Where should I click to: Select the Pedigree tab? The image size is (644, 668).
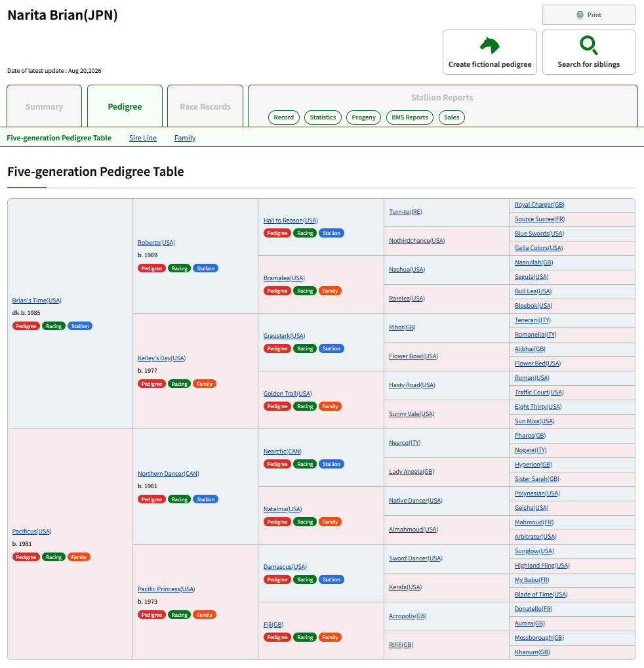125,106
